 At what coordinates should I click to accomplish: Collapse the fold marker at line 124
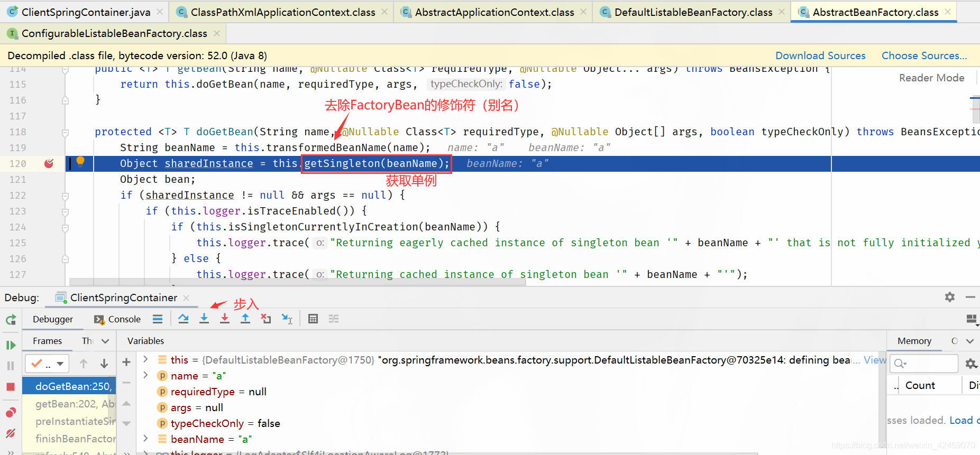click(65, 228)
